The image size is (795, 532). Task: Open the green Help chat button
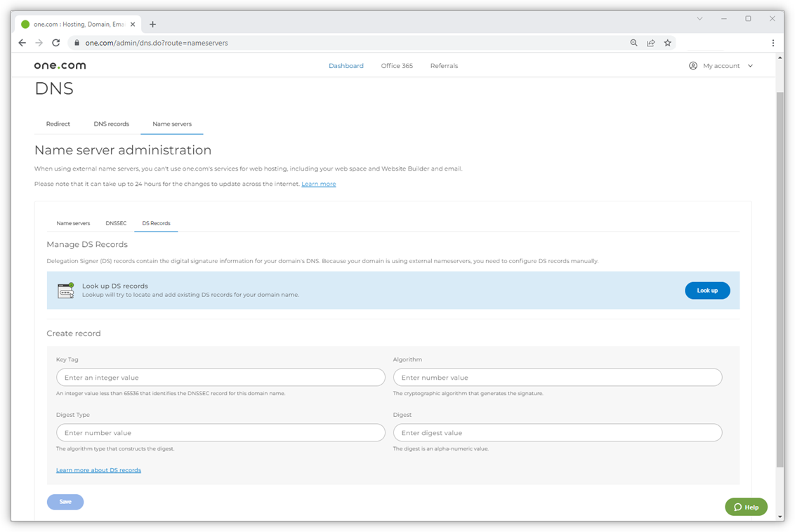click(746, 507)
